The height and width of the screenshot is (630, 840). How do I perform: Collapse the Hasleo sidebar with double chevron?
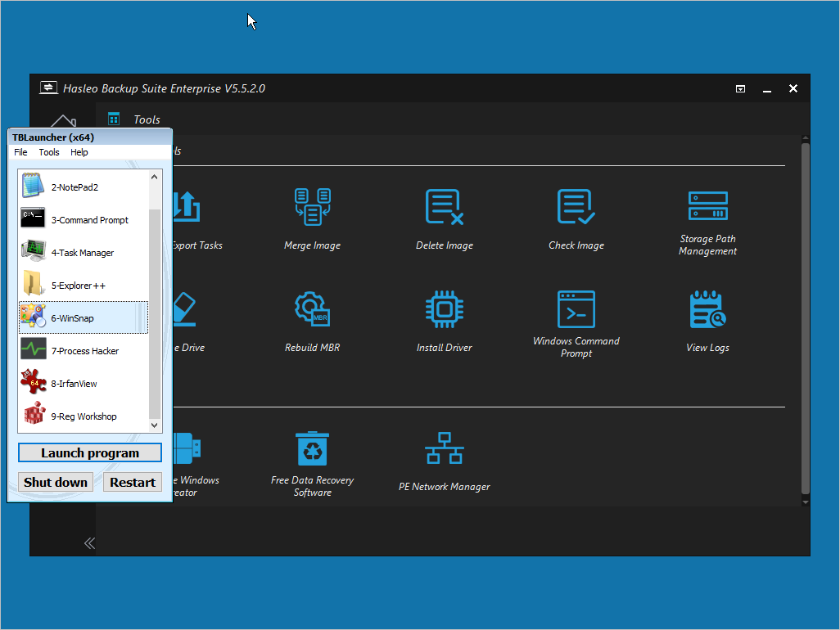(89, 543)
